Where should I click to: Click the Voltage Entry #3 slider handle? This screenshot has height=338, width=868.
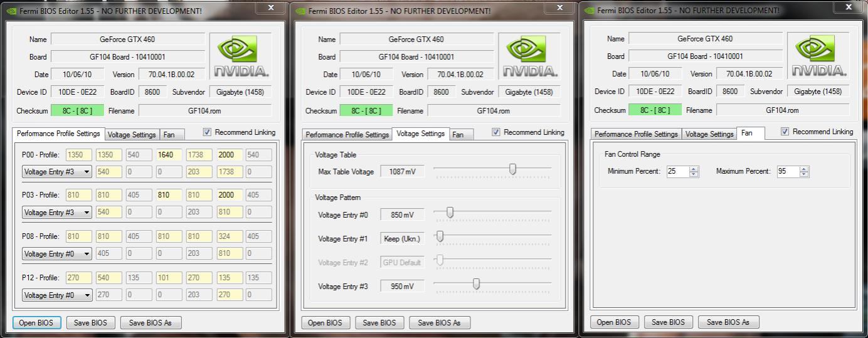[476, 284]
